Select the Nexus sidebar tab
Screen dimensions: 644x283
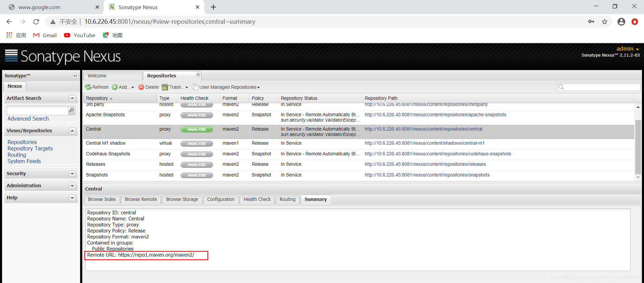15,86
